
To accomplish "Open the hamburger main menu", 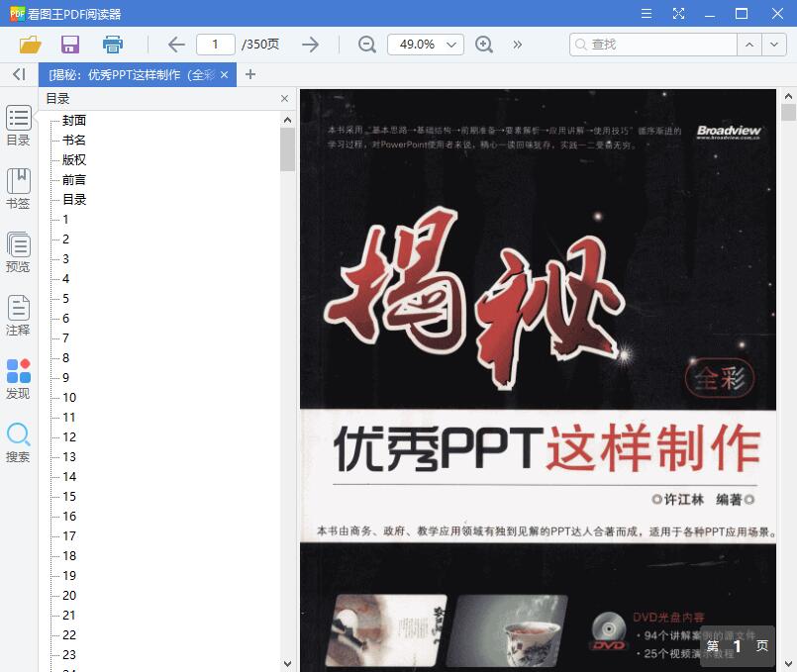I will (x=647, y=13).
